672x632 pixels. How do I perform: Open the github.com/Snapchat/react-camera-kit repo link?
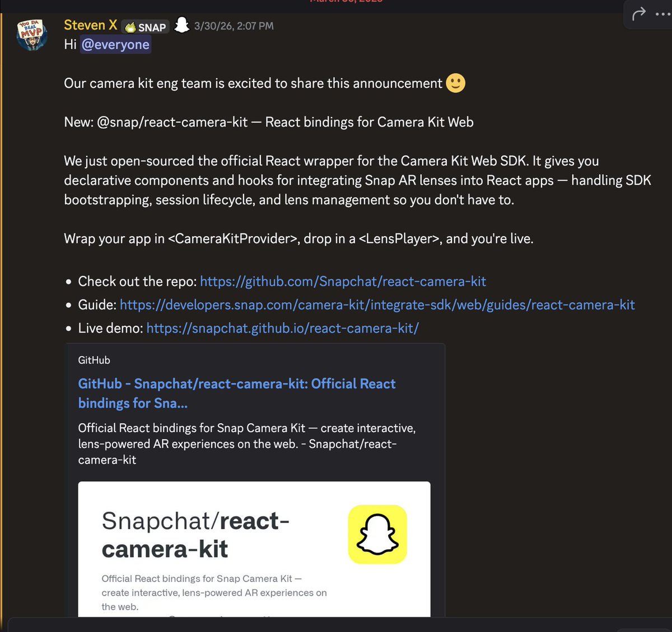pos(343,281)
